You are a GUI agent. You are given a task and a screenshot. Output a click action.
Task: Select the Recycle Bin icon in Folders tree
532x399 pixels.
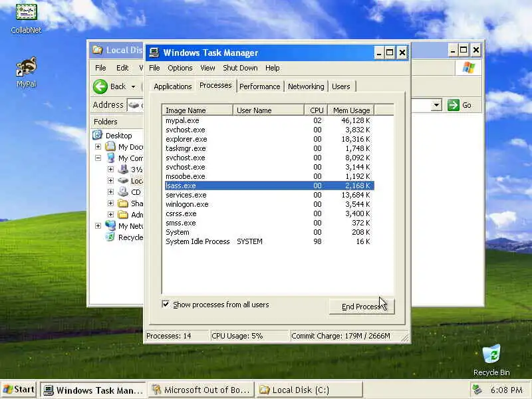110,237
